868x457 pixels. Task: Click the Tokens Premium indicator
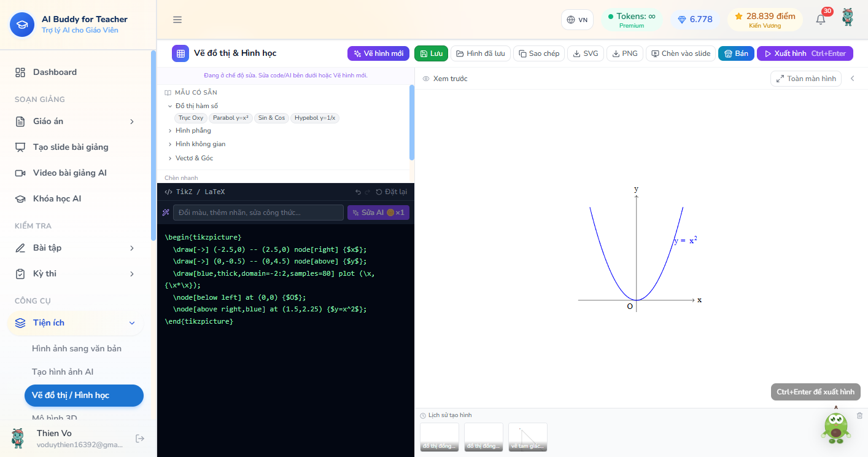(632, 20)
